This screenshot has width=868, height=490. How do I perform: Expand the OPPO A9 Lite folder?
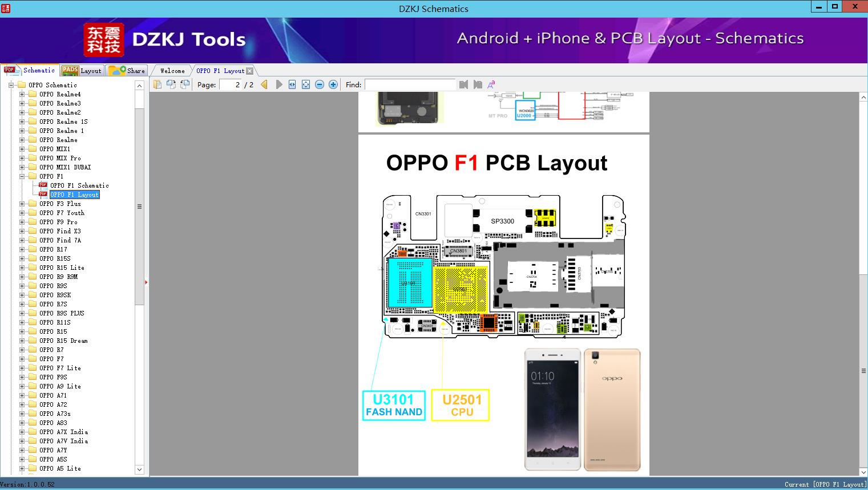(x=22, y=386)
